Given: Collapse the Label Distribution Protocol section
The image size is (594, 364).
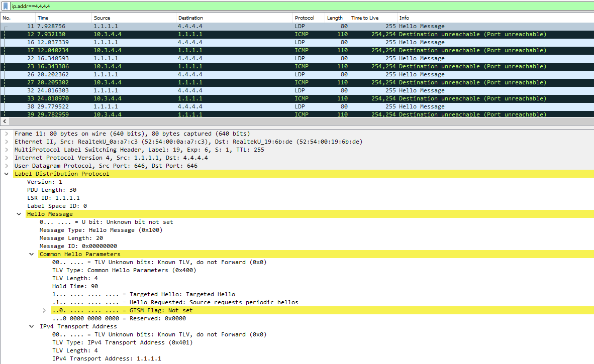Looking at the screenshot, I should [6, 174].
